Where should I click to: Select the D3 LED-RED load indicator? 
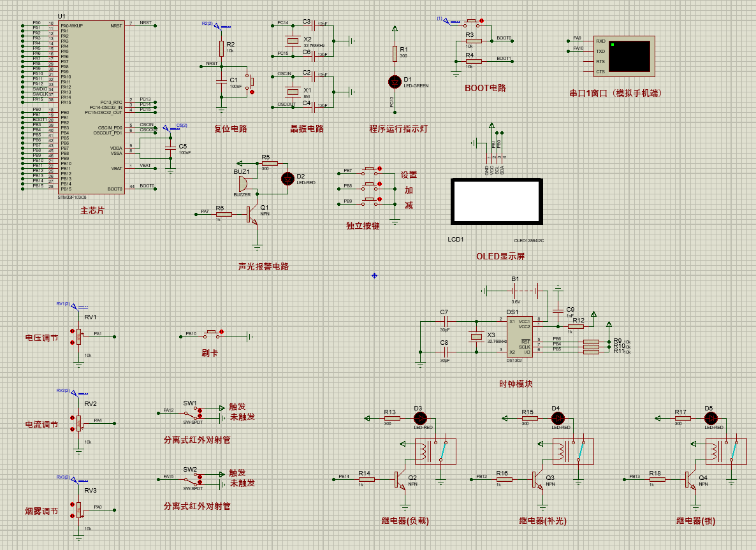pyautogui.click(x=421, y=419)
